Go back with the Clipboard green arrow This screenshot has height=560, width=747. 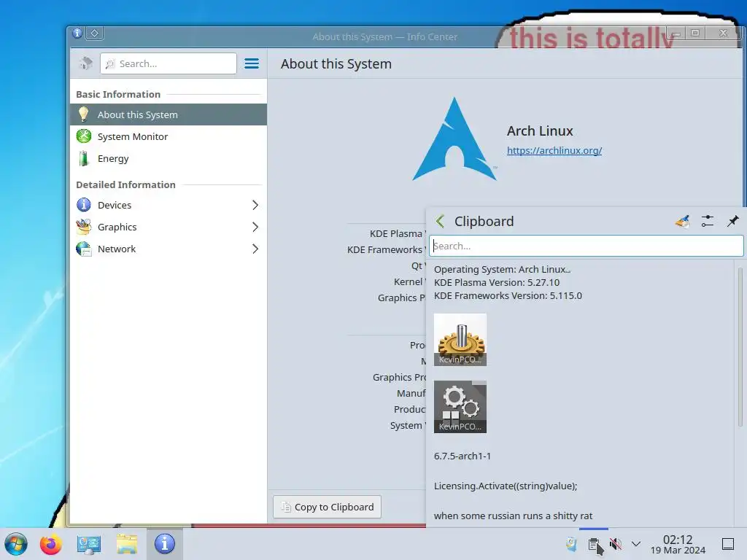coord(440,221)
